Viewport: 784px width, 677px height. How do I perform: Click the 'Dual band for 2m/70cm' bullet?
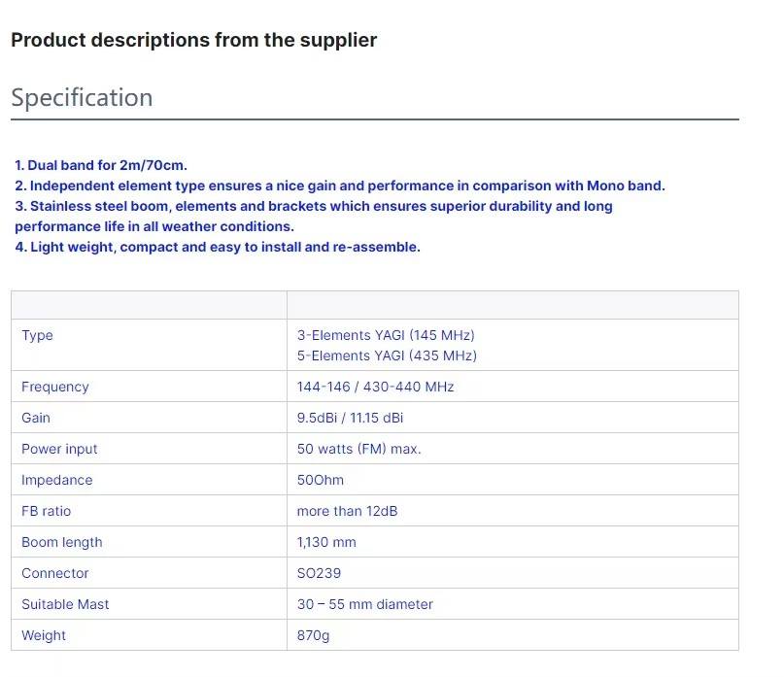click(101, 165)
